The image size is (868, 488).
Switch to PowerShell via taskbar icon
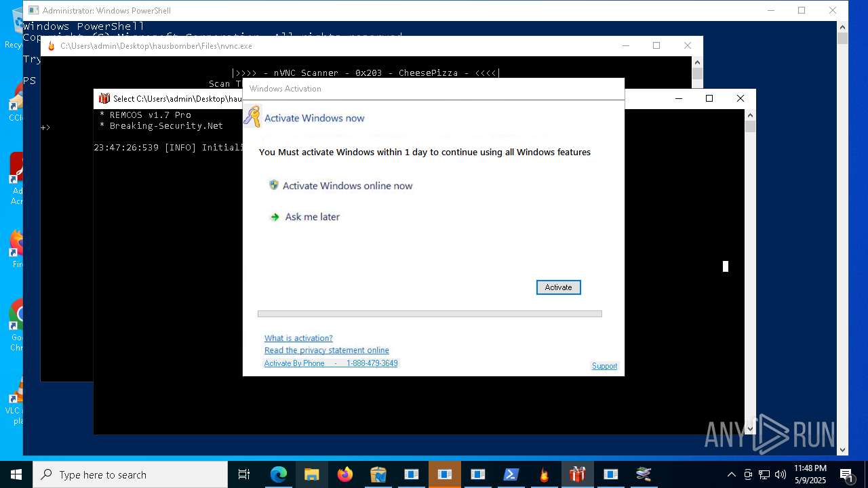point(511,474)
